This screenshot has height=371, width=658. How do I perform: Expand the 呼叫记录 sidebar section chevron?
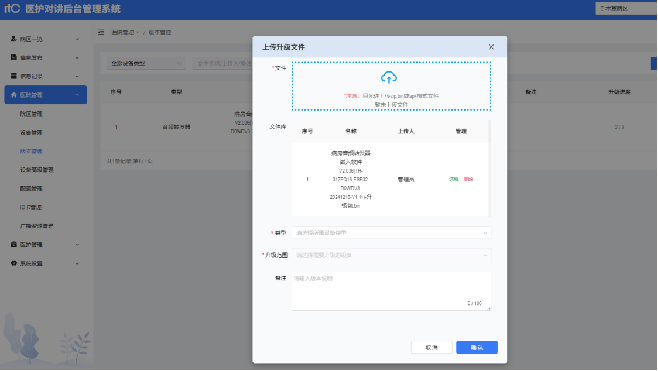[77, 76]
